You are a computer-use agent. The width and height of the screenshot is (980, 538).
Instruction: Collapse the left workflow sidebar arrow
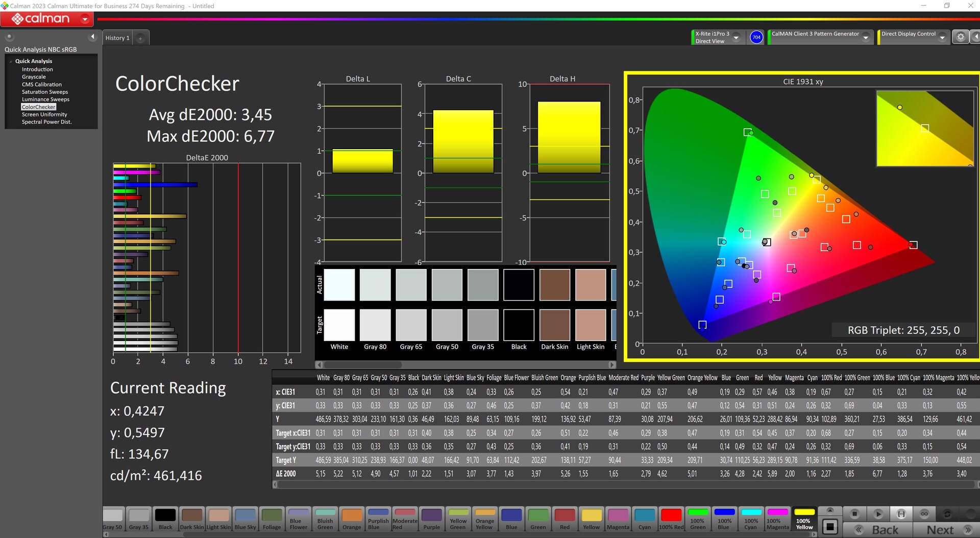(x=92, y=37)
